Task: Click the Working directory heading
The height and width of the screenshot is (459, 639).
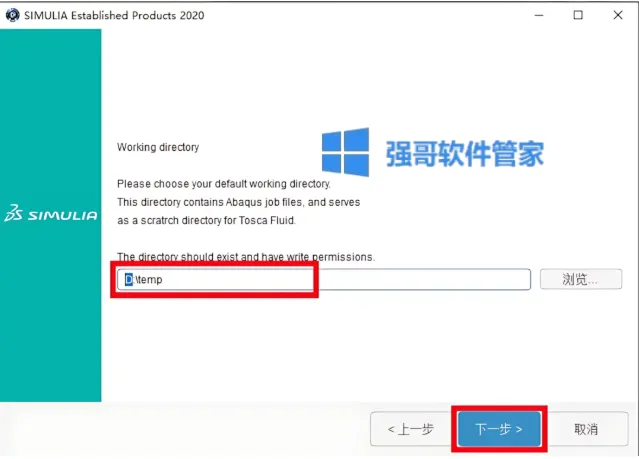Action: pos(158,147)
